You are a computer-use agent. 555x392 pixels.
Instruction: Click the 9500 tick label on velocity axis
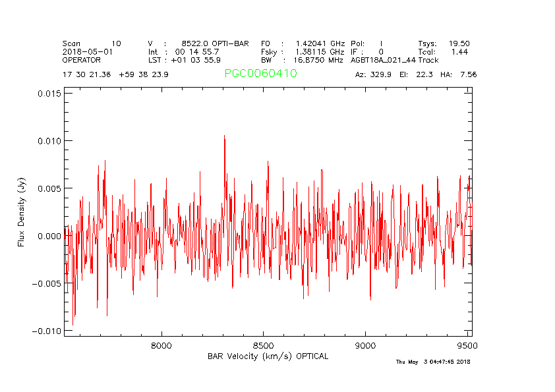pos(467,345)
